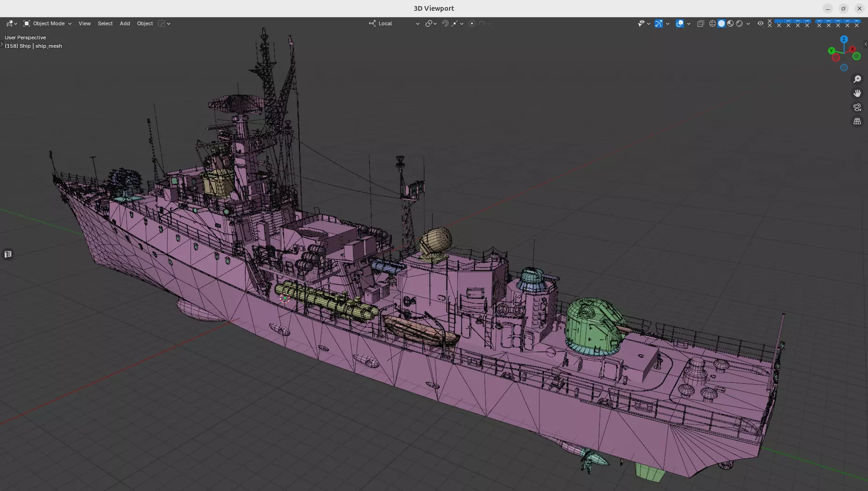Screen dimensions: 868x491
Task: Select the yellow radar dome on deck
Action: coord(435,242)
